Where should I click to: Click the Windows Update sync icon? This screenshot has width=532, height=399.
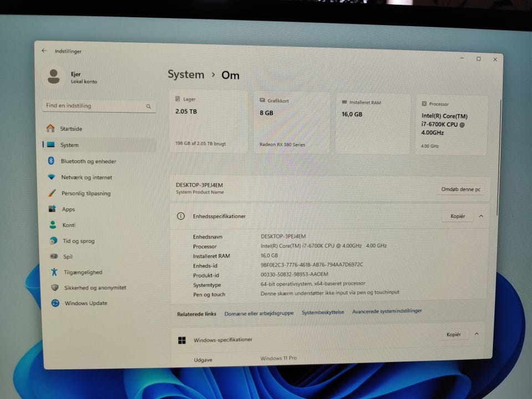pyautogui.click(x=55, y=303)
